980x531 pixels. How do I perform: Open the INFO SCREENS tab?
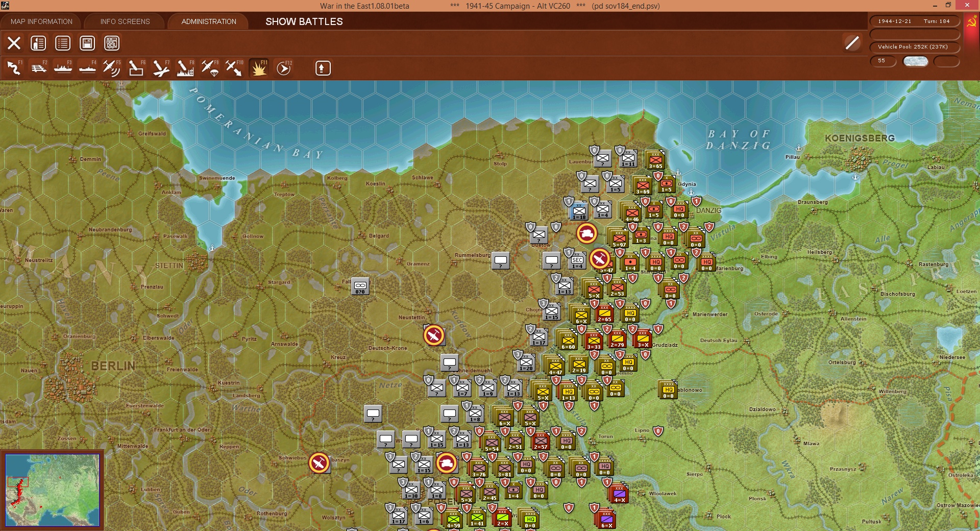click(x=125, y=21)
